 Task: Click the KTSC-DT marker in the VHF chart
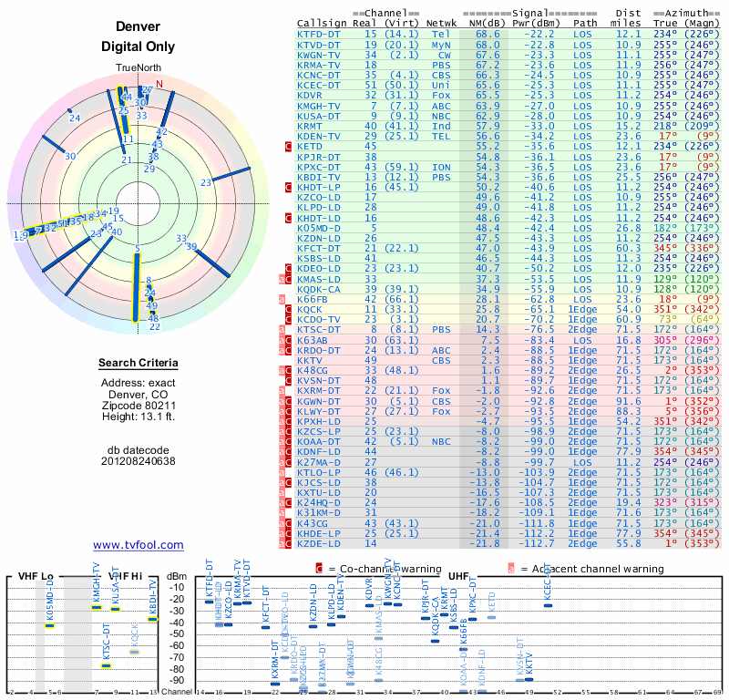[107, 665]
